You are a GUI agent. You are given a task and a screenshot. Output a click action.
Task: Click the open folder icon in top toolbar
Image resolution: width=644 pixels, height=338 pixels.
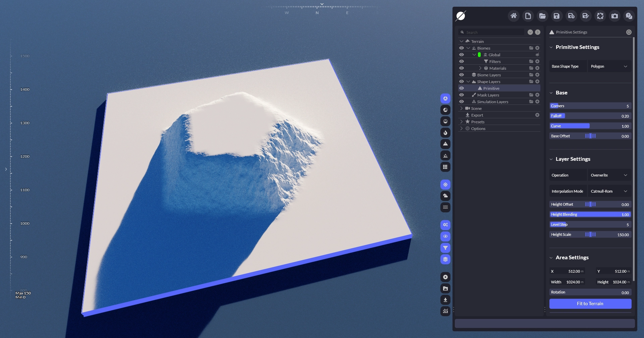tap(542, 16)
